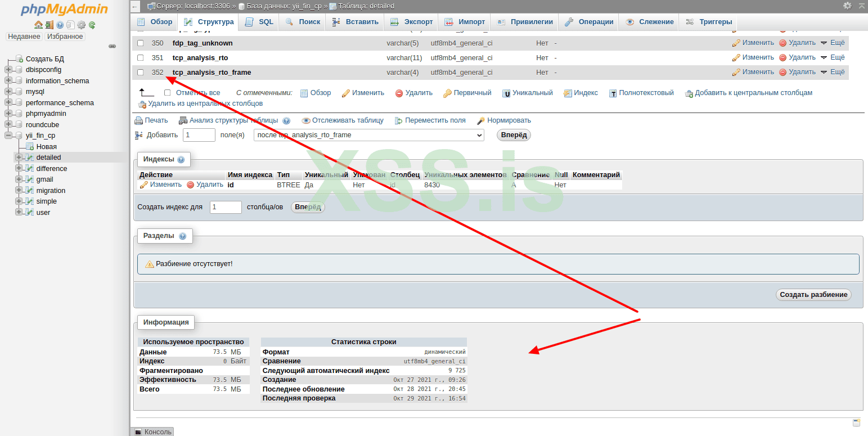The image size is (868, 436).
Task: Click the Fulltext icon for checked columns
Action: pyautogui.click(x=613, y=93)
